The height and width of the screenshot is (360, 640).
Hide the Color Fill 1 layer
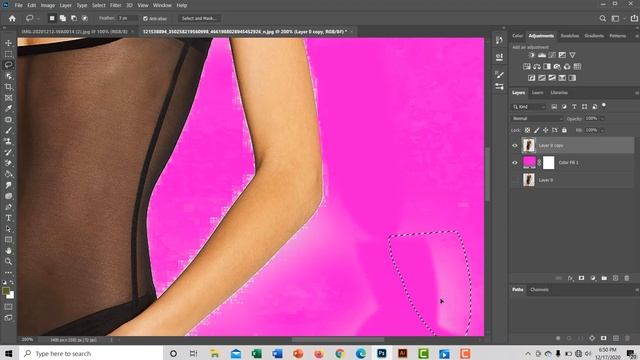515,162
